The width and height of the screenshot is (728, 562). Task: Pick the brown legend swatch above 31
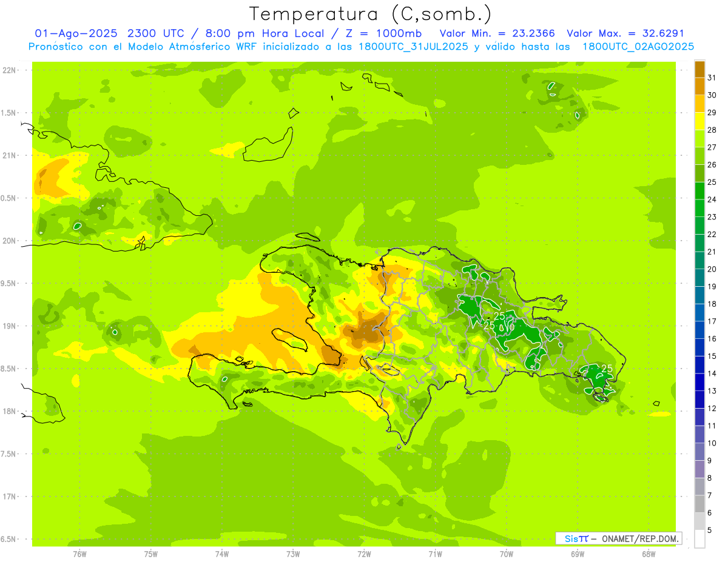coord(699,69)
